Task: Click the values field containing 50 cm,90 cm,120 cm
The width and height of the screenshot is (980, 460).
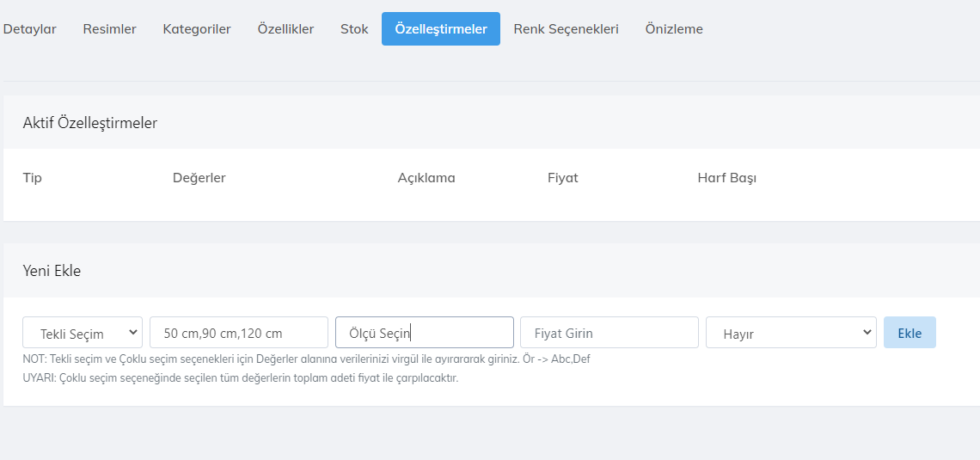Action: click(238, 333)
